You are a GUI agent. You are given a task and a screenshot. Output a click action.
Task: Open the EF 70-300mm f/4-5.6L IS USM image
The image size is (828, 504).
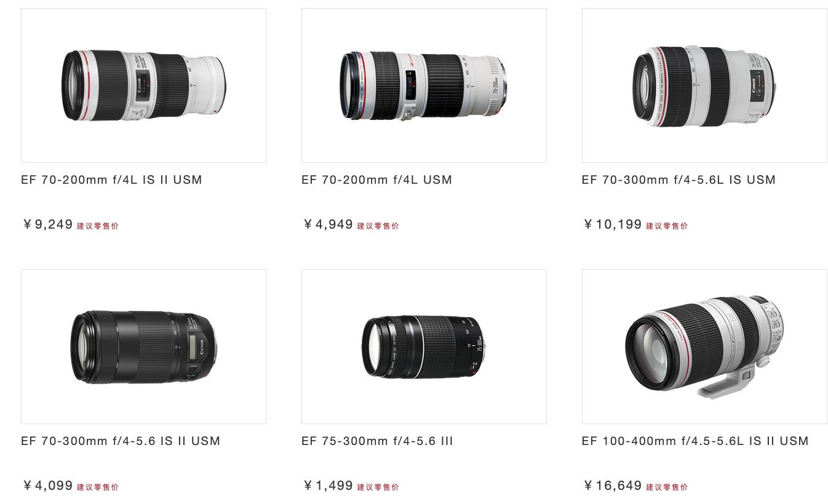coord(704,85)
